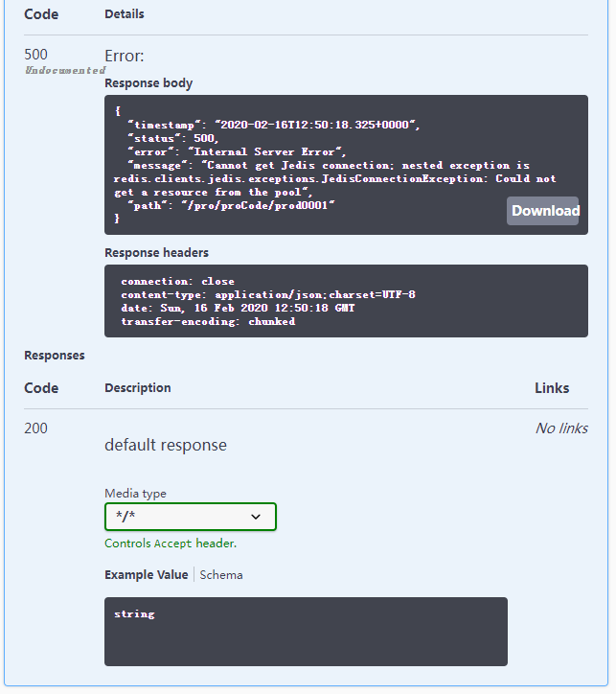
Task: Click the Description column header
Action: click(x=138, y=388)
